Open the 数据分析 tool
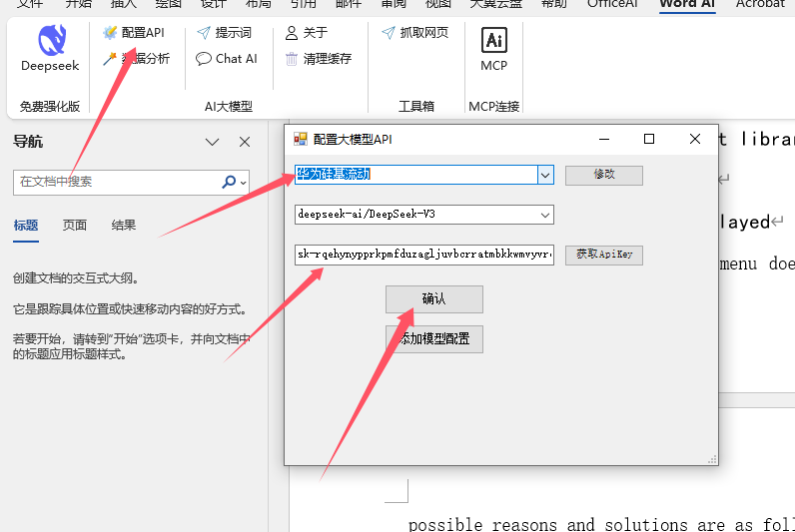Viewport: 795px width, 532px height. (x=136, y=59)
